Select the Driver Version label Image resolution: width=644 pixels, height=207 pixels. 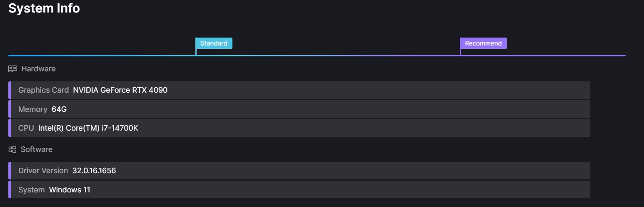click(43, 171)
